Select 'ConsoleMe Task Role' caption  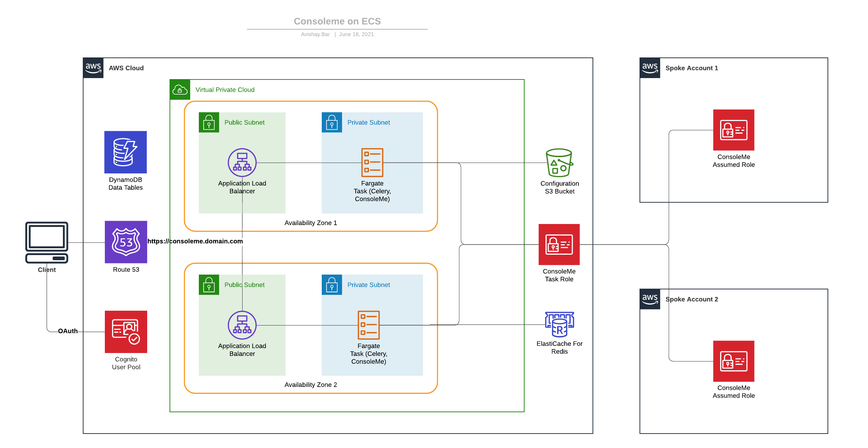(x=559, y=275)
